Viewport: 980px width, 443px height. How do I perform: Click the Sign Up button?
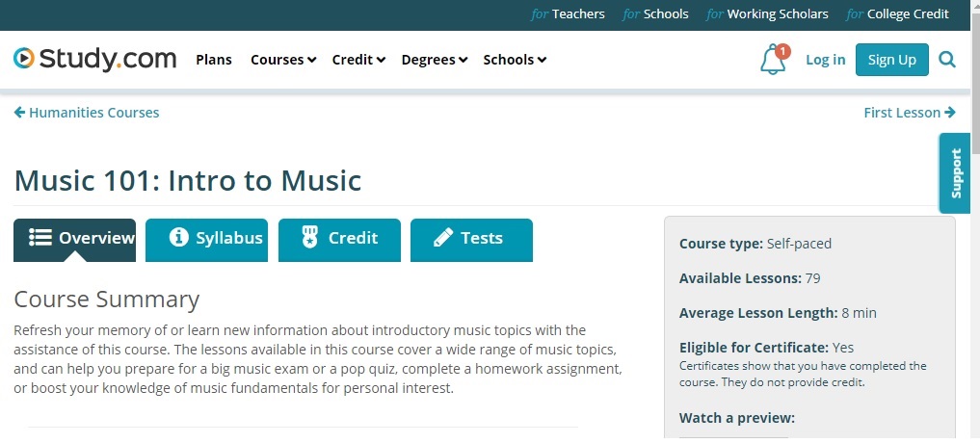pyautogui.click(x=892, y=60)
